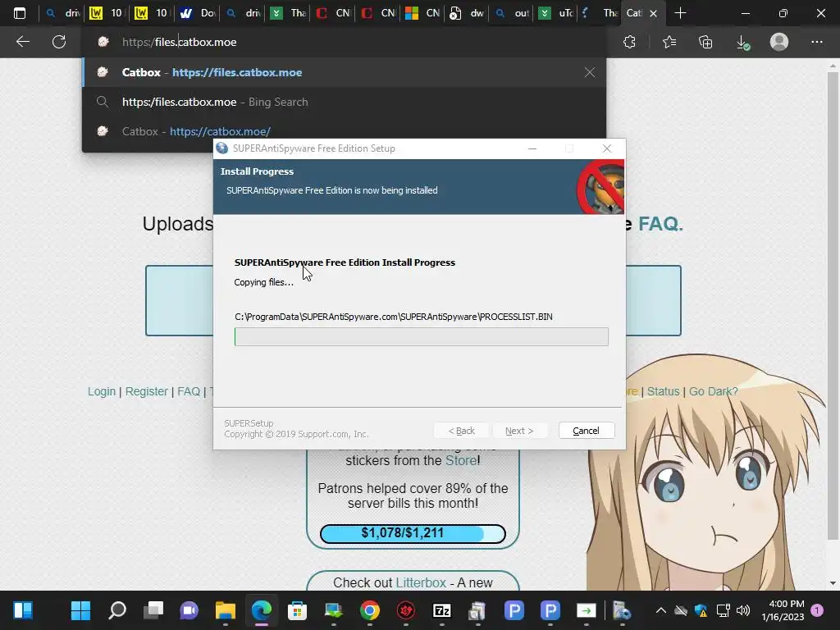Click the SUPERAntiSpyware Setup title icon
840x630 pixels.
pyautogui.click(x=221, y=148)
